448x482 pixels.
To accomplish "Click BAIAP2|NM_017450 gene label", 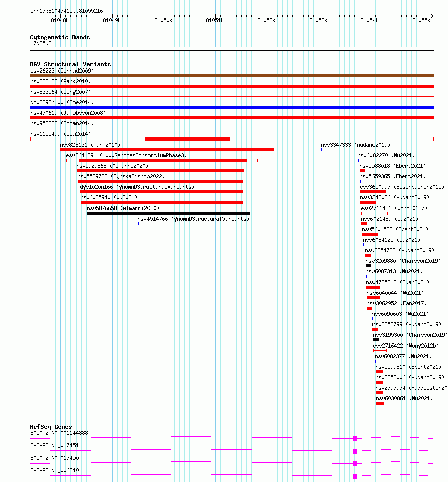I will 54,458.
